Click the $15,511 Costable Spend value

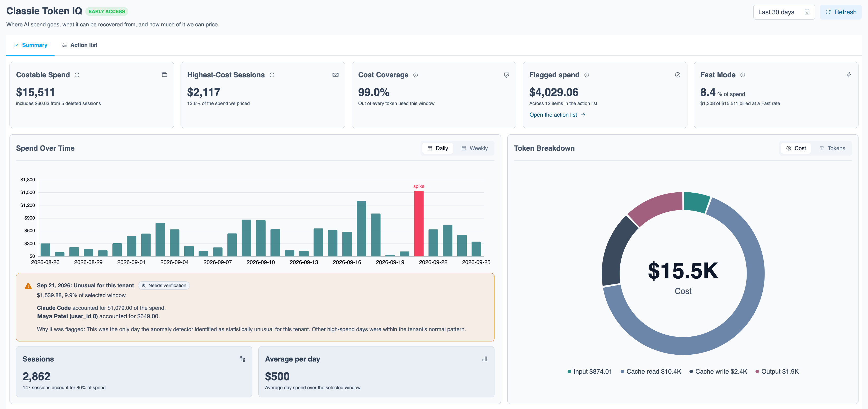35,92
